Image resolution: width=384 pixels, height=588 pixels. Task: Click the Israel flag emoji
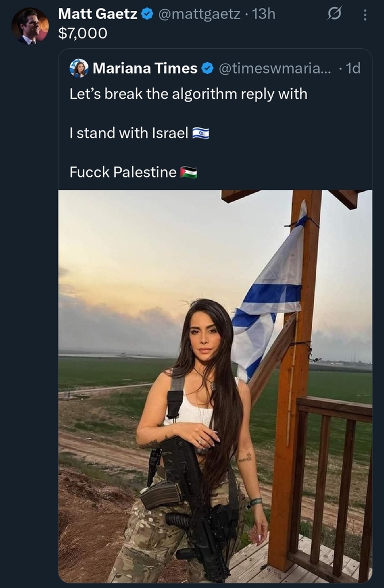click(200, 134)
